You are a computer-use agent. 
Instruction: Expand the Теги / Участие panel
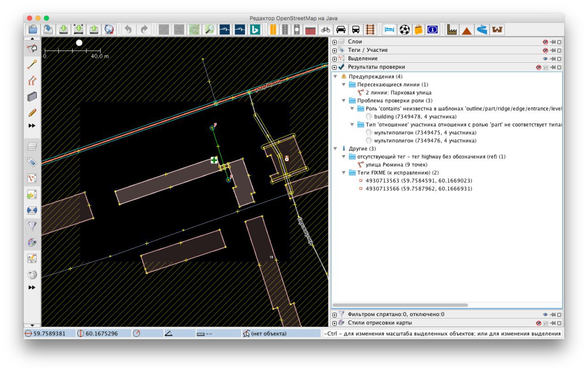point(334,50)
